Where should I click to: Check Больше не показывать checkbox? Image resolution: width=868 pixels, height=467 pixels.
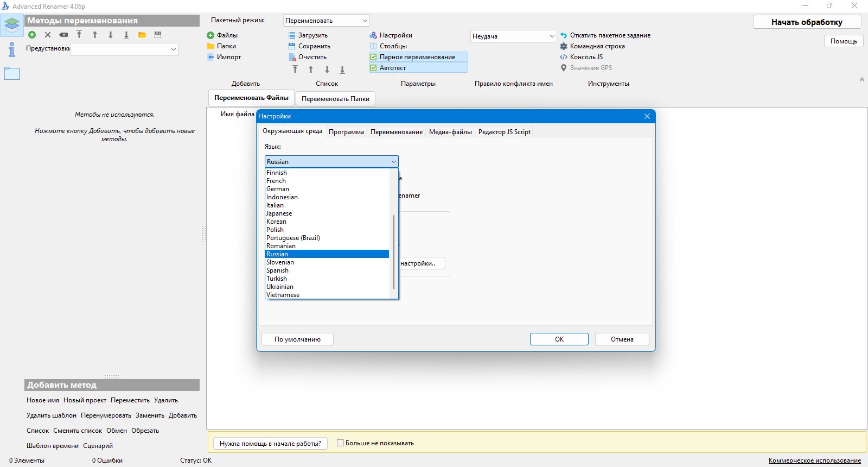click(x=341, y=443)
